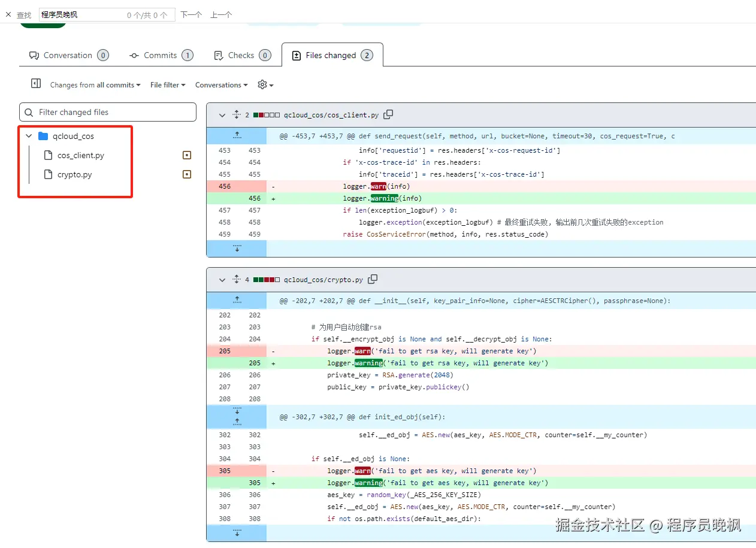Screen dimensions: 756x548
Task: Click added line logger.warning(info)
Action: pos(382,198)
